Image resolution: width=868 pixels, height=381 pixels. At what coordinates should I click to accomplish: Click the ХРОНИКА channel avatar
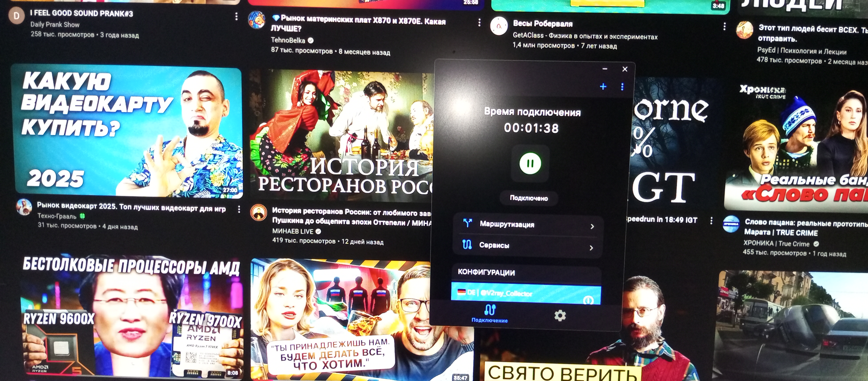tap(731, 224)
